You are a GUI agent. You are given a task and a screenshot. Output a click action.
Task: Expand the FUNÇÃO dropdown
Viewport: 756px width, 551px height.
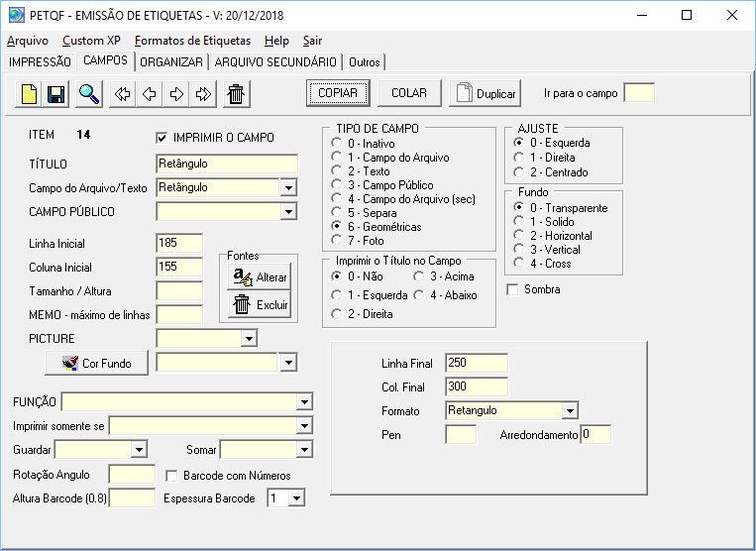tap(304, 401)
